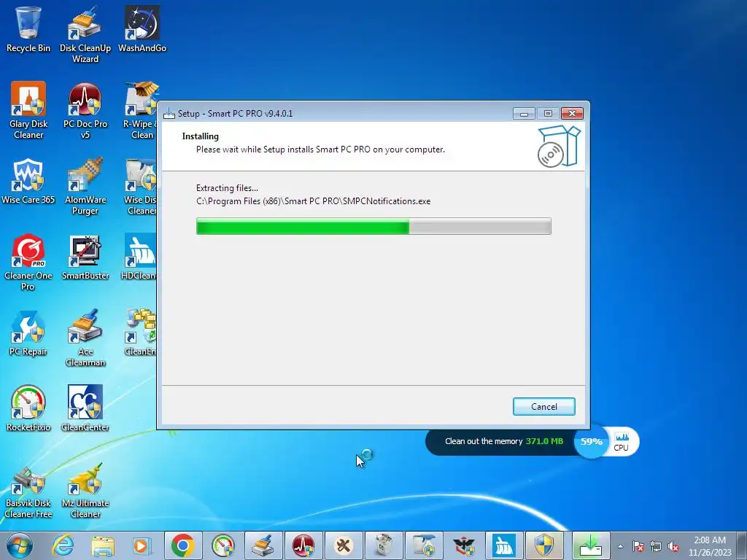This screenshot has width=747, height=560.
Task: Open the clock showing 2:08 AM
Action: tap(709, 546)
